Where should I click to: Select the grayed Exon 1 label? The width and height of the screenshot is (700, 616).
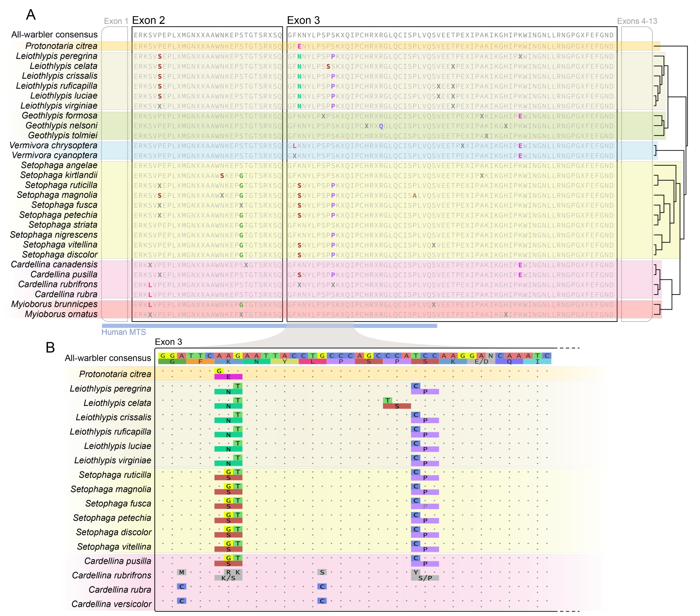116,21
